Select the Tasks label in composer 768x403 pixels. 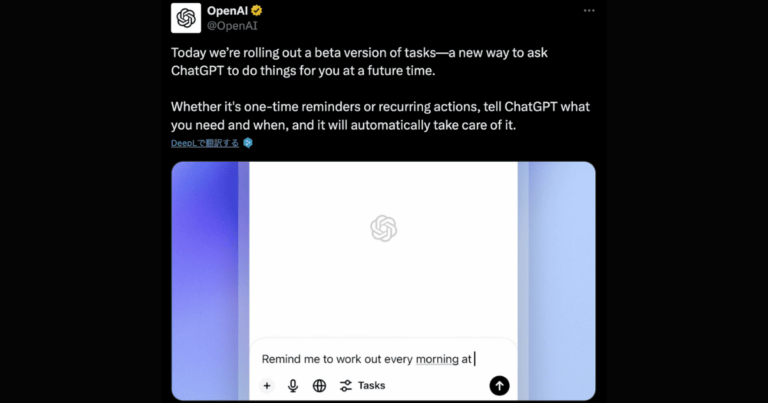coord(371,385)
